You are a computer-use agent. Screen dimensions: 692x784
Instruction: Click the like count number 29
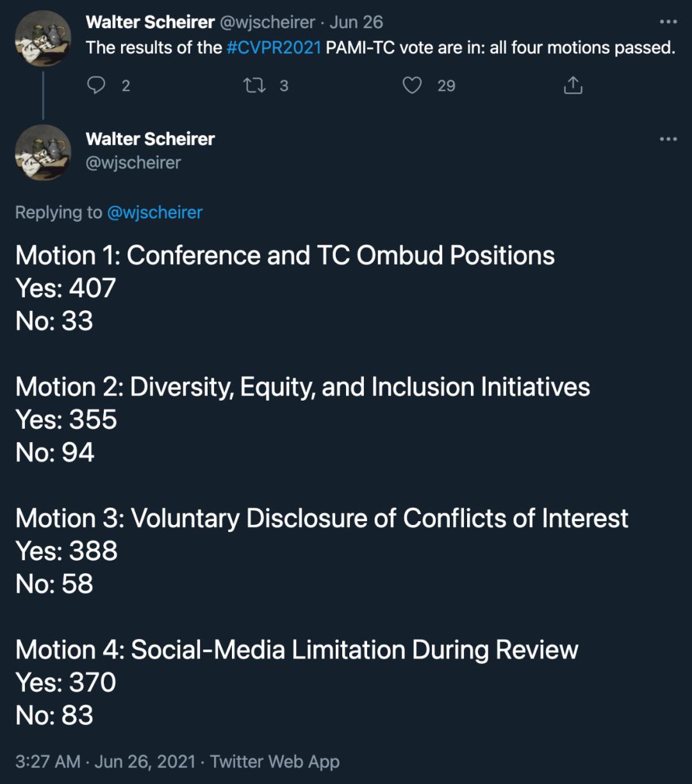point(446,86)
